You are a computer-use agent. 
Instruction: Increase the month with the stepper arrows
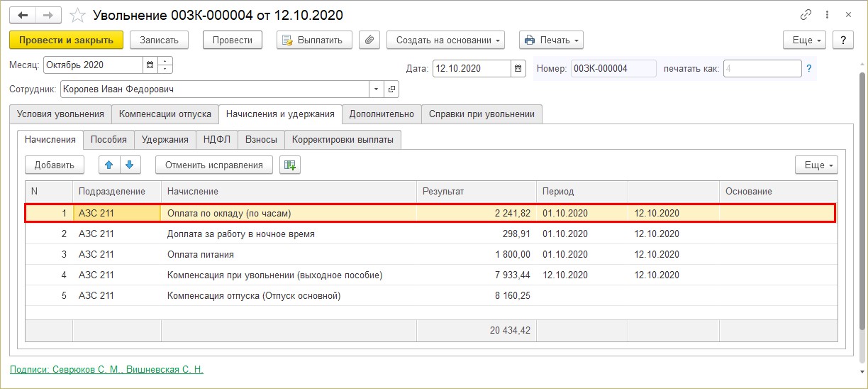[165, 62]
